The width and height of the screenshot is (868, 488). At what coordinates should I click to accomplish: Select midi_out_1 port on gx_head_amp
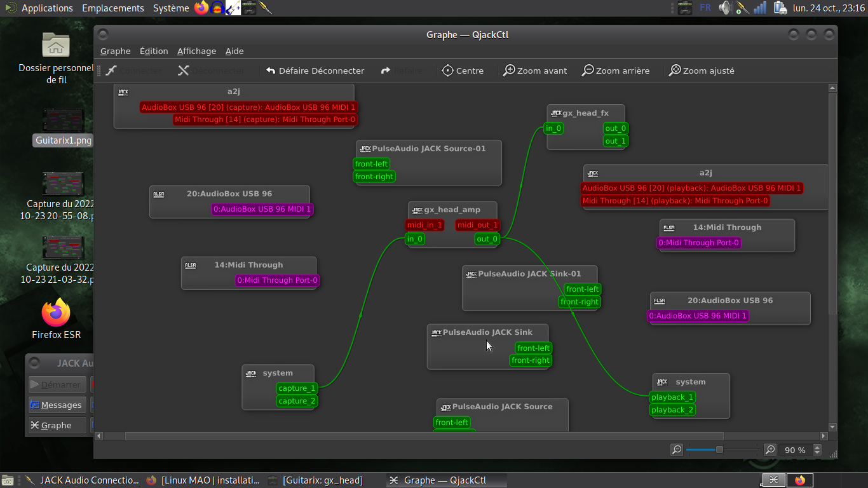point(478,225)
